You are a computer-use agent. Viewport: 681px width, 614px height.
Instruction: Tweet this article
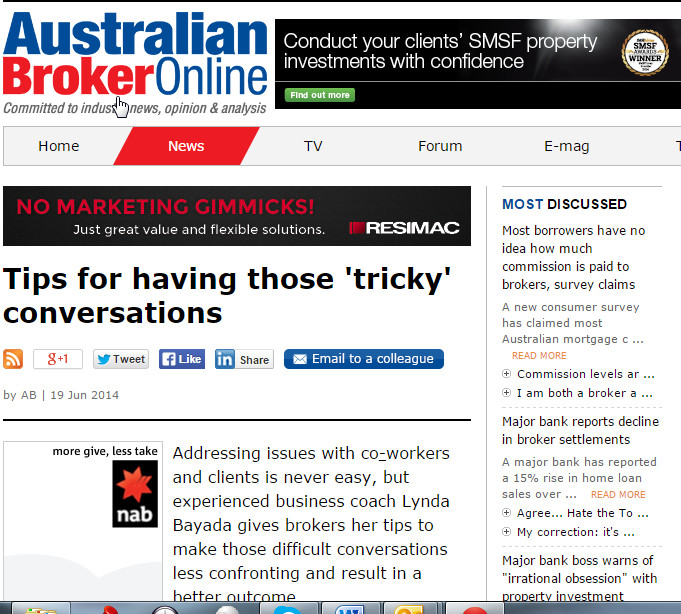coord(121,359)
